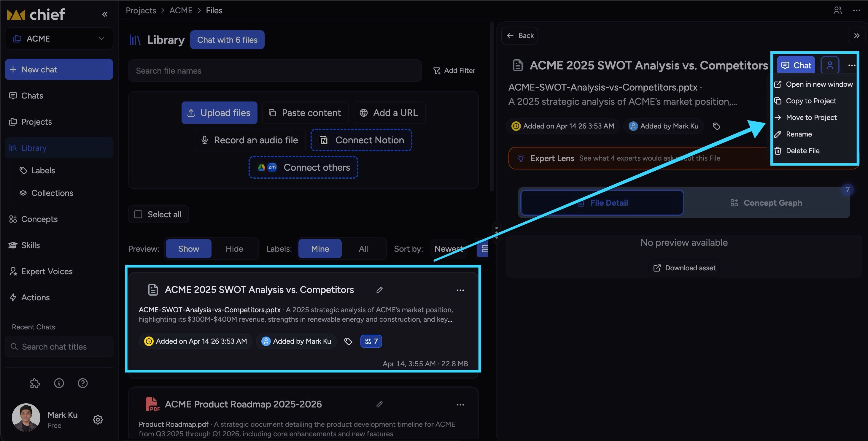Set Preview to Show
This screenshot has width=868, height=441.
(189, 249)
